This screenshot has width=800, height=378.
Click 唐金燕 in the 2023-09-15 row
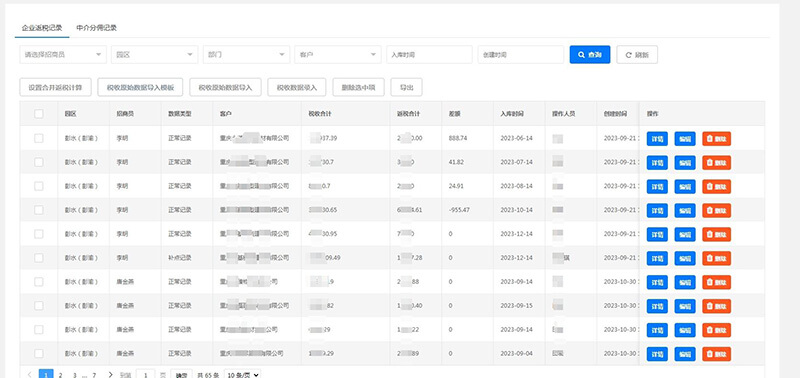125,306
